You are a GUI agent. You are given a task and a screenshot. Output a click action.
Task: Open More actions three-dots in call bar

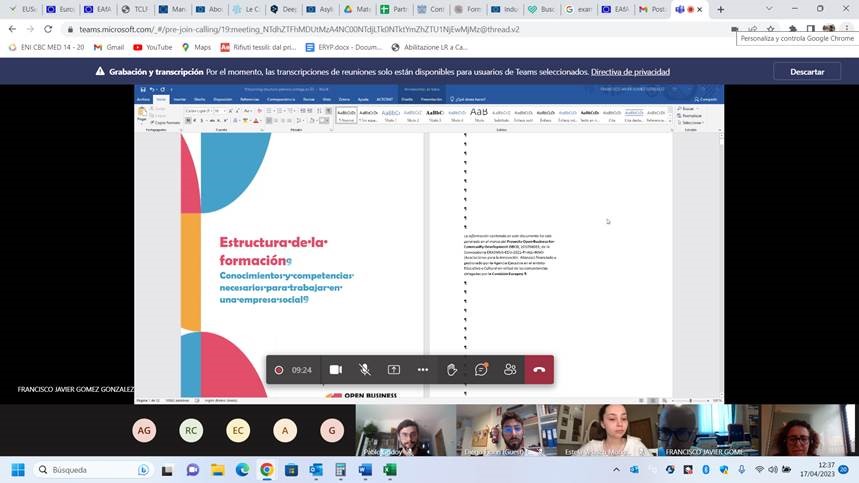click(422, 370)
